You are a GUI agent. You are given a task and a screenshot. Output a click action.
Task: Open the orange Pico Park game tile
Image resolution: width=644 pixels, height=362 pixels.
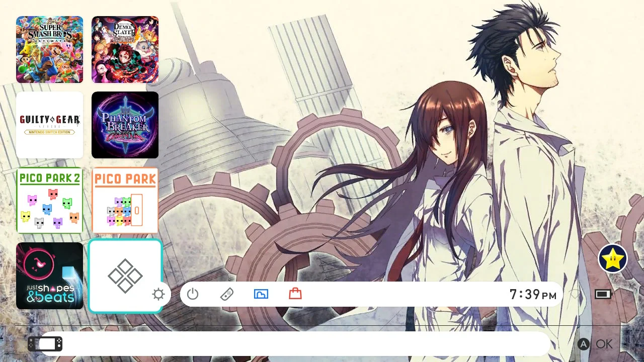click(125, 200)
